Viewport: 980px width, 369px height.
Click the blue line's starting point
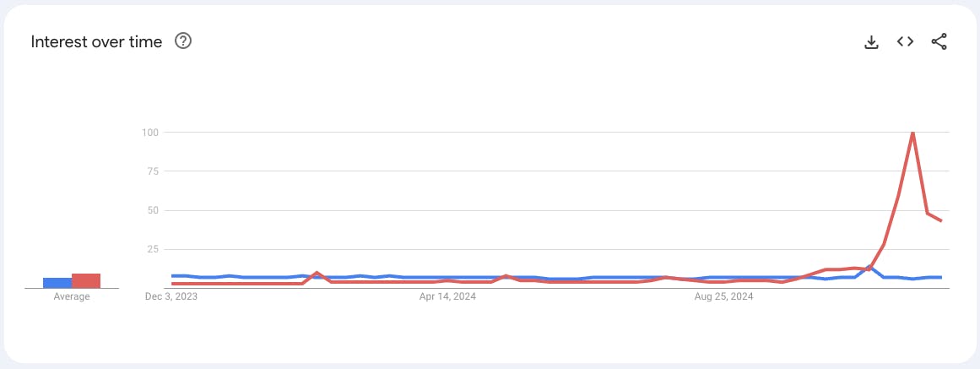(172, 276)
